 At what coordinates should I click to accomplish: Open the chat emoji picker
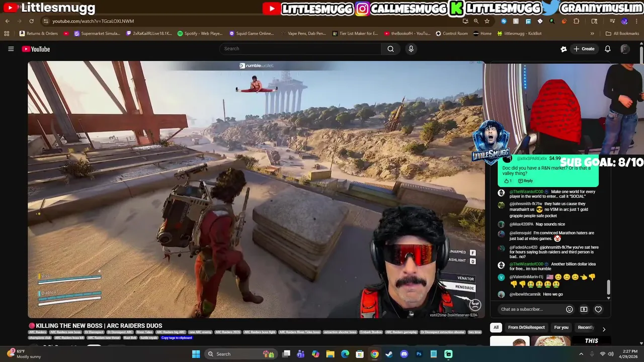click(569, 309)
